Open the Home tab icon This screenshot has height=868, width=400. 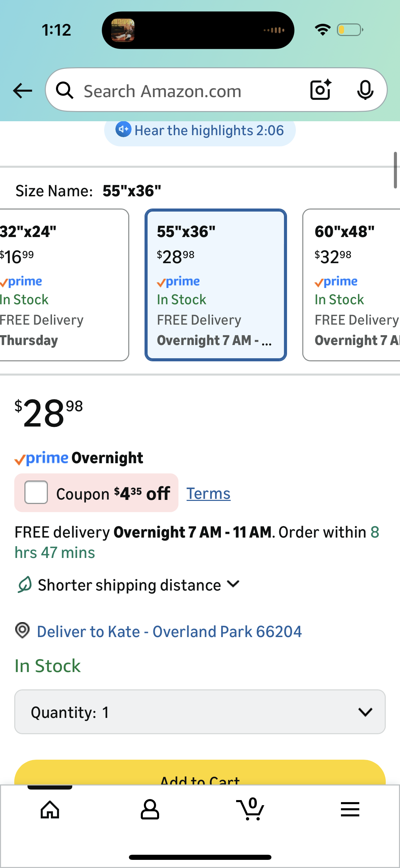[x=50, y=809]
